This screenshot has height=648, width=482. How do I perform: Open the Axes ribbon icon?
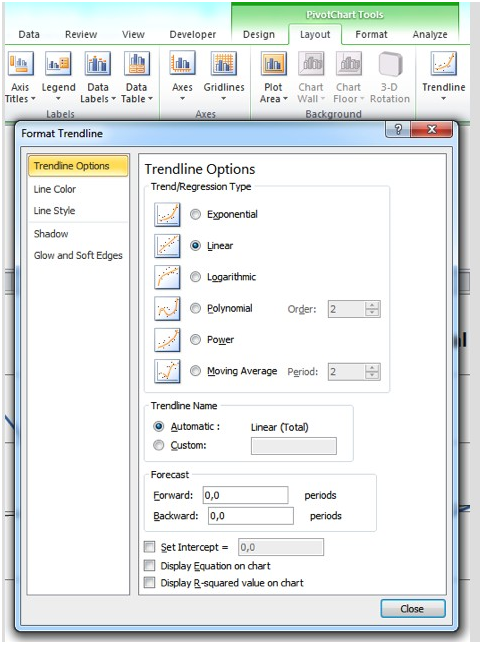point(182,64)
